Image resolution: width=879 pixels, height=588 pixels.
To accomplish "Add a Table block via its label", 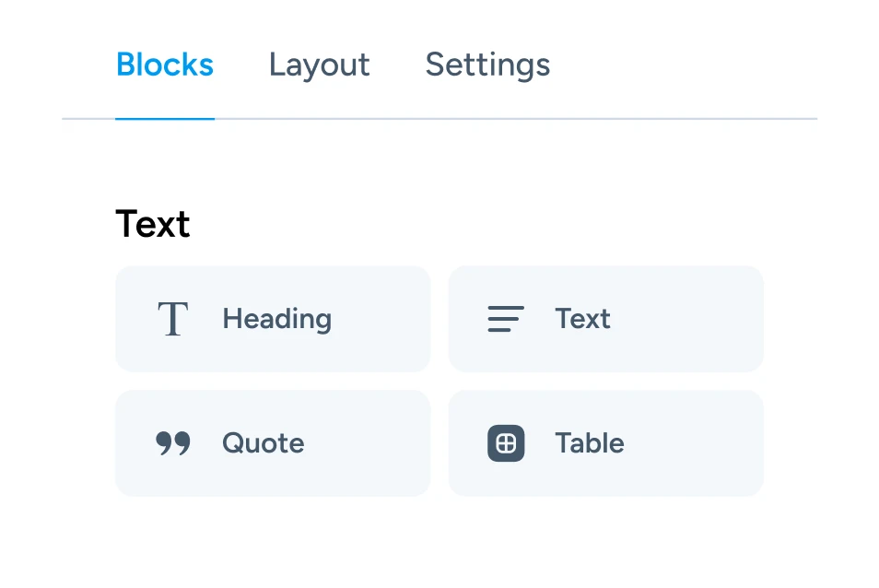I will 589,443.
